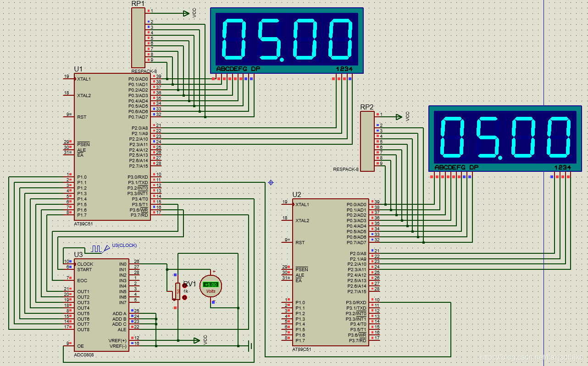The image size is (588, 366).
Task: Select the ground terminal symbol near ADC0808
Action: [250, 346]
